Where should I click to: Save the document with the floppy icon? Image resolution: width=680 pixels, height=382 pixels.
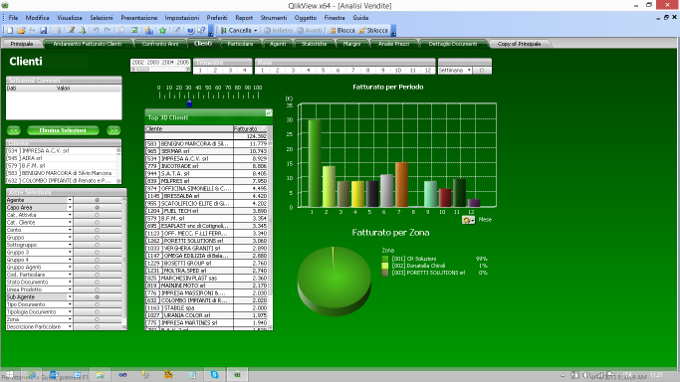pos(43,30)
